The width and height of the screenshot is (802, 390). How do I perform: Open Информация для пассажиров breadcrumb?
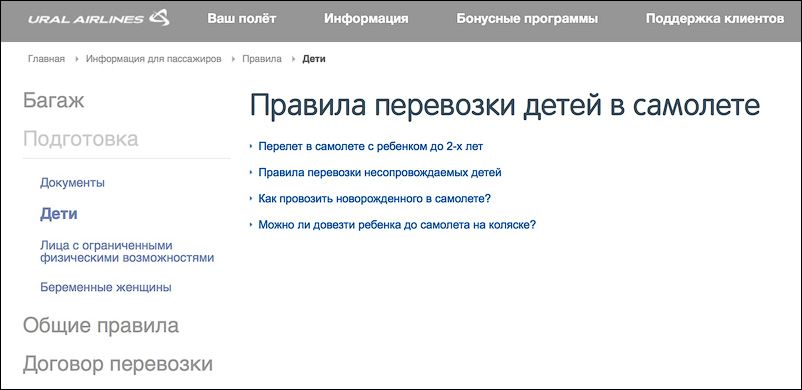(153, 59)
